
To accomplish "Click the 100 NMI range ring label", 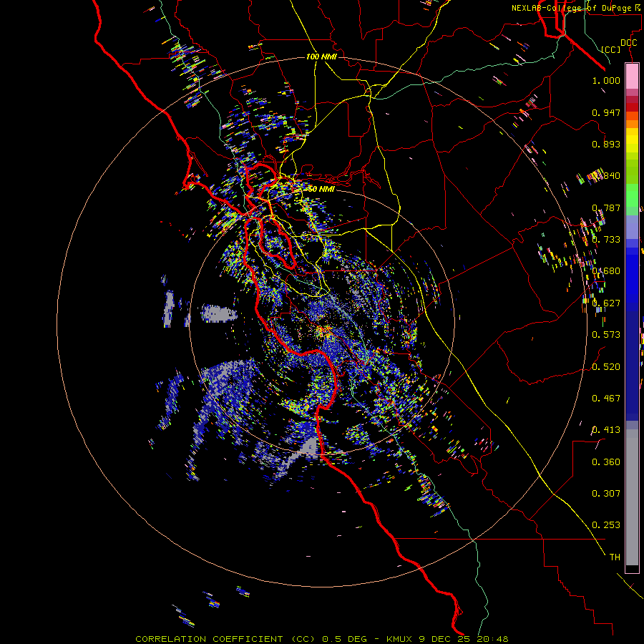I will point(321,57).
